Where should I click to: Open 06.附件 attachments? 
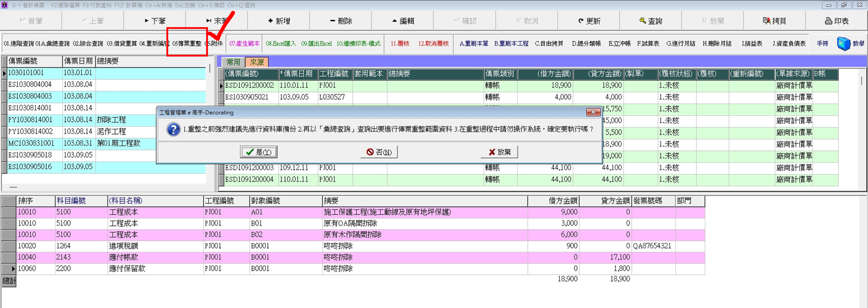[x=214, y=44]
